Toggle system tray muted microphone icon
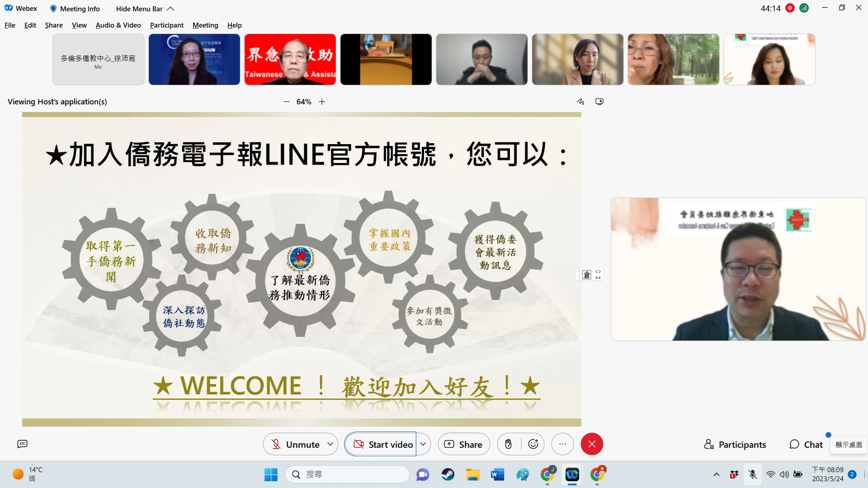The height and width of the screenshot is (488, 868). click(x=753, y=474)
